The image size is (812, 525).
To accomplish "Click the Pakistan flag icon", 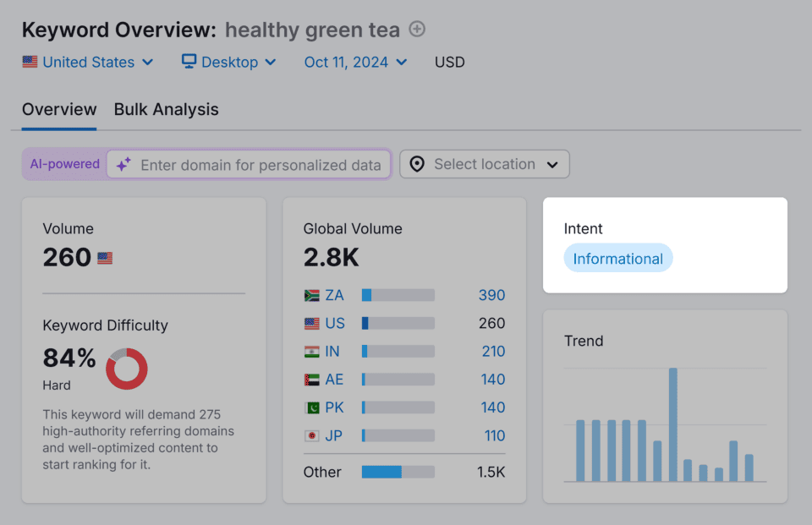I will (x=311, y=407).
